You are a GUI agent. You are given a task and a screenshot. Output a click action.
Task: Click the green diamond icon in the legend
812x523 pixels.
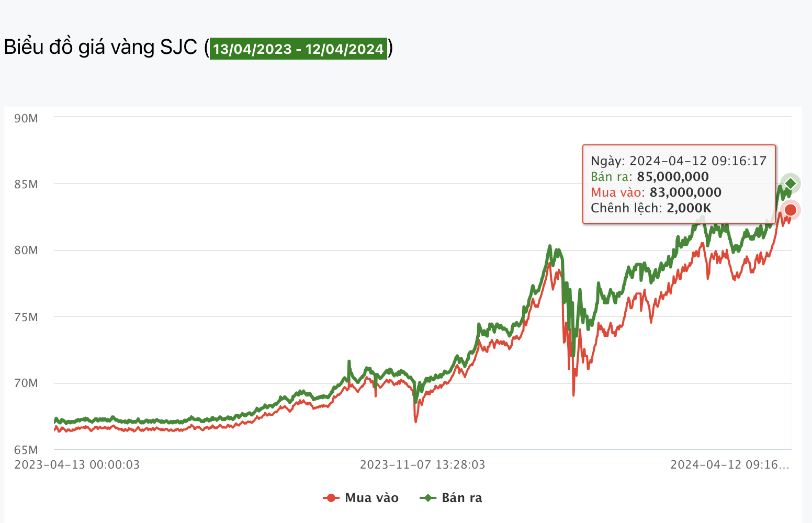pyautogui.click(x=427, y=498)
